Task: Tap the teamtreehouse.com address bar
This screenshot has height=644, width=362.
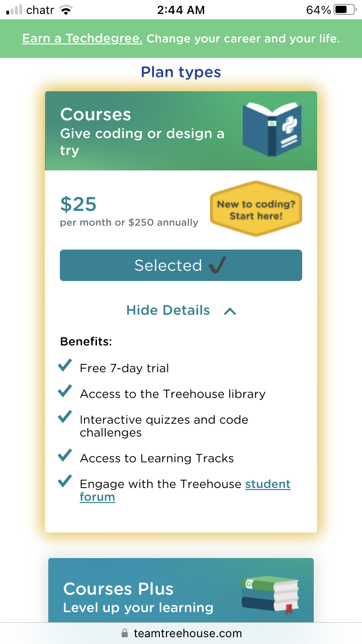Action: pos(187,633)
